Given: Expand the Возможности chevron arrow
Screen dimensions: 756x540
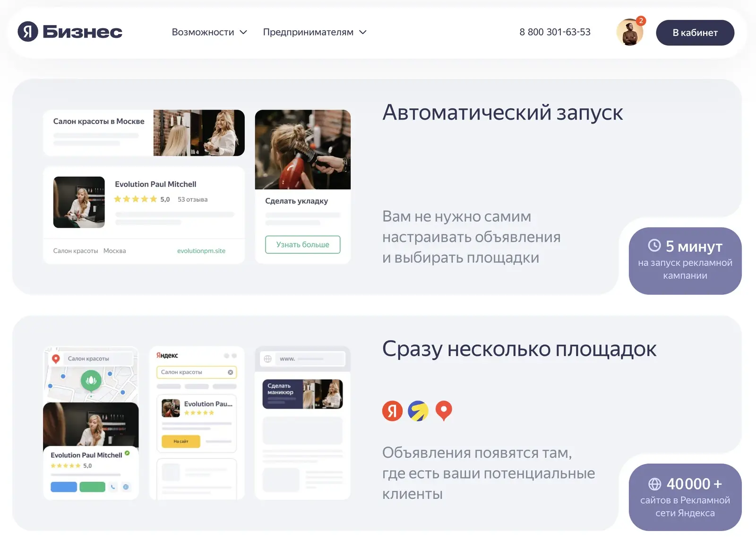Looking at the screenshot, I should [x=243, y=32].
